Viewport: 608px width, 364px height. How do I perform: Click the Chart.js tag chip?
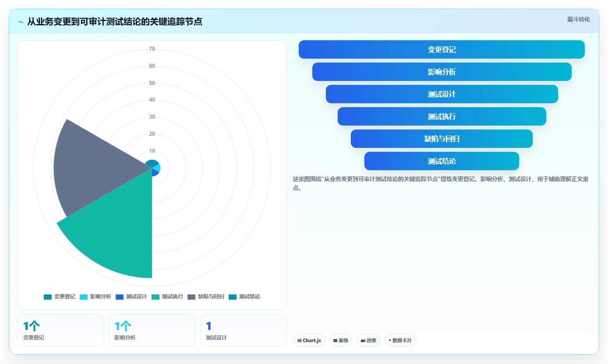point(309,340)
